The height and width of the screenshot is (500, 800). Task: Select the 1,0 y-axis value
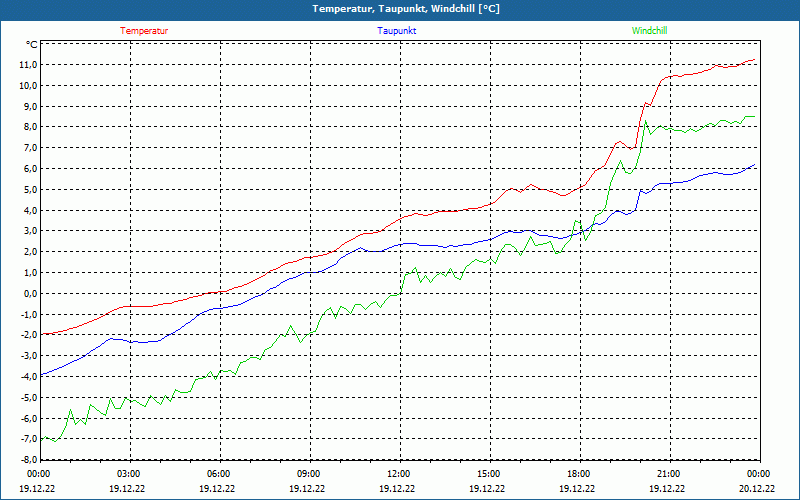30,273
